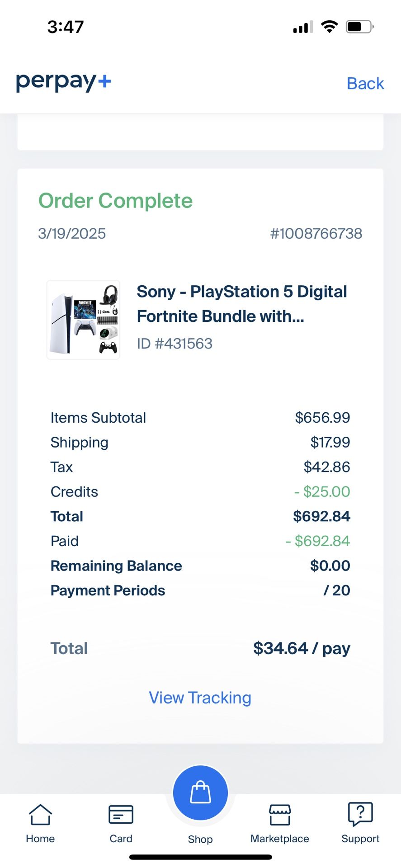Viewport: 401px width, 868px height.
Task: Tap the $34.64 per pay total
Action: coord(302,648)
